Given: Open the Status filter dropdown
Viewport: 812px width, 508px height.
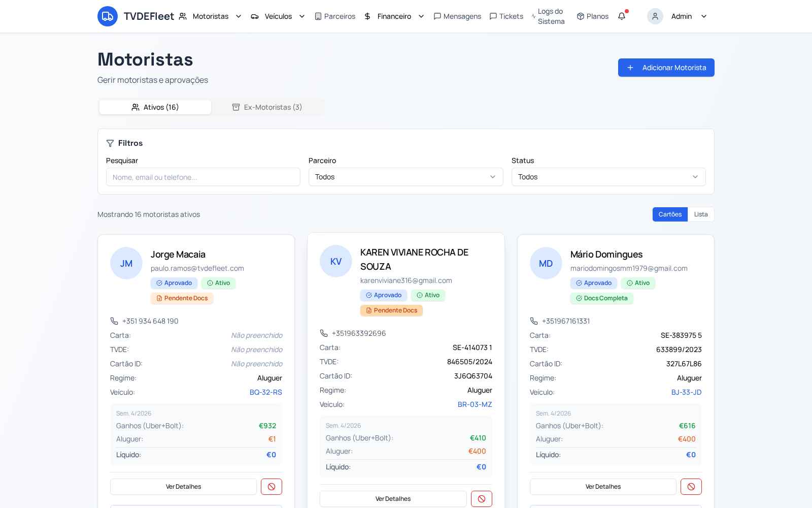Looking at the screenshot, I should (x=608, y=177).
